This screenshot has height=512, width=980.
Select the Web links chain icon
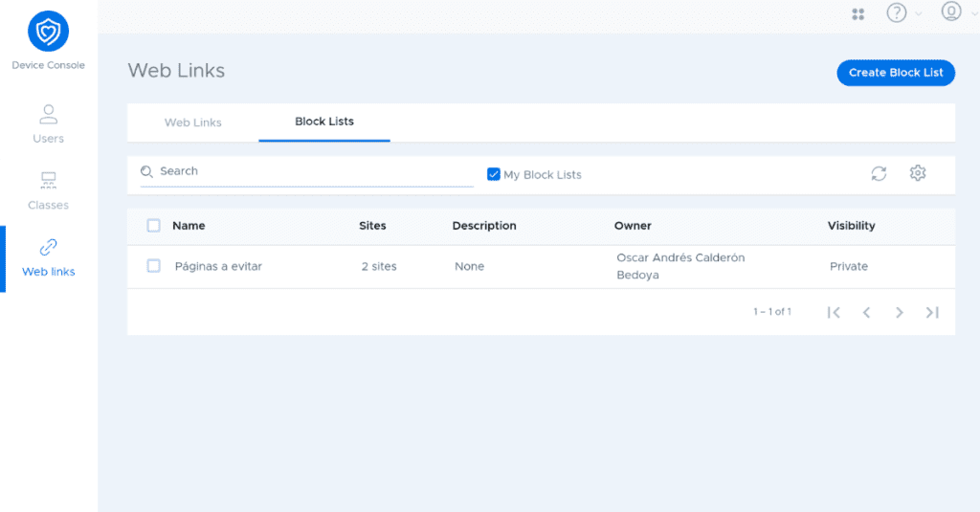[48, 247]
